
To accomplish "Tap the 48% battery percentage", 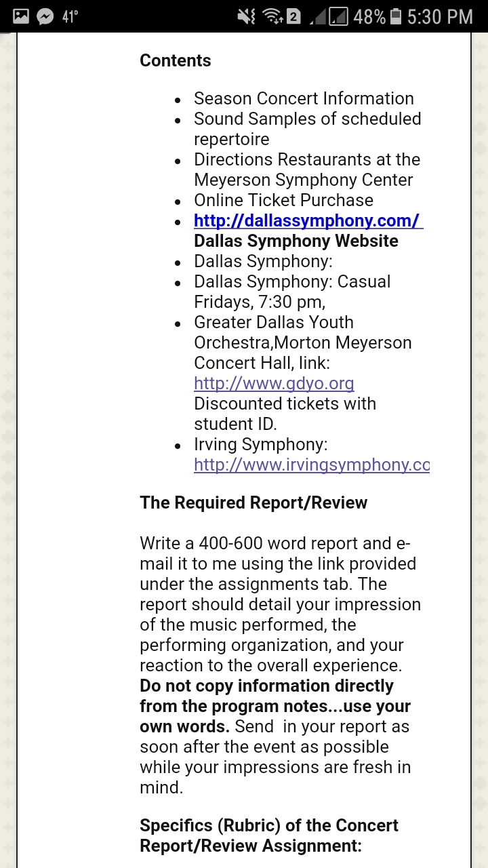I will point(369,16).
